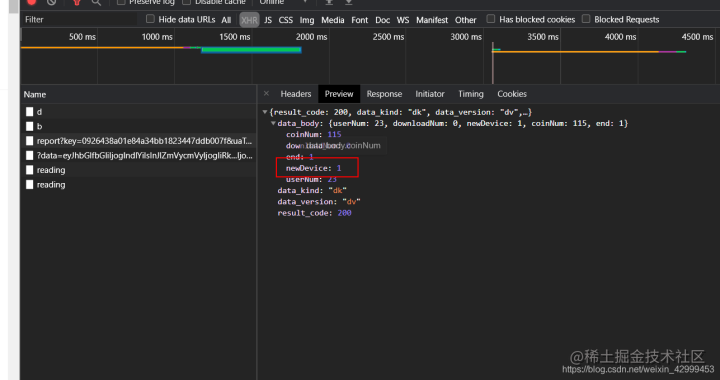The width and height of the screenshot is (720, 380).
Task: Select the reading request just below ?data=
Action: (138, 170)
